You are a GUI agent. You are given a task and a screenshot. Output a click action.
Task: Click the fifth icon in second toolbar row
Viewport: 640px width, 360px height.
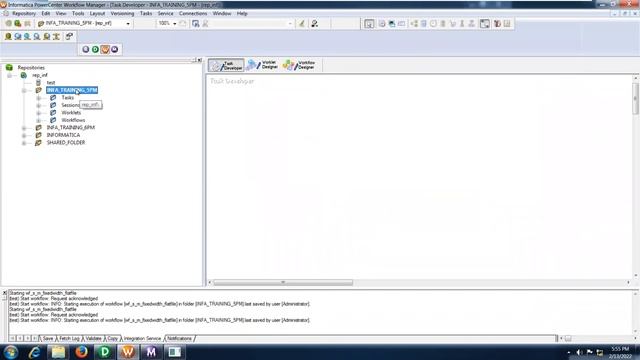(x=47, y=37)
